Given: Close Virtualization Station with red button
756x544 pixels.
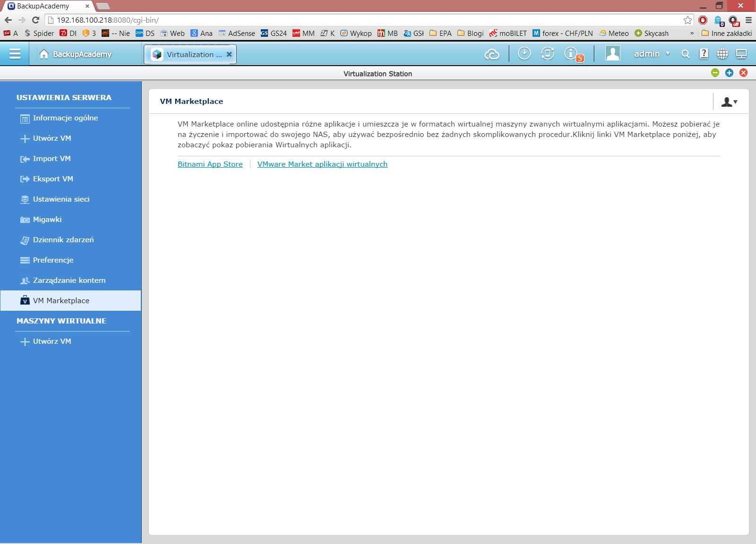Looking at the screenshot, I should (x=743, y=73).
